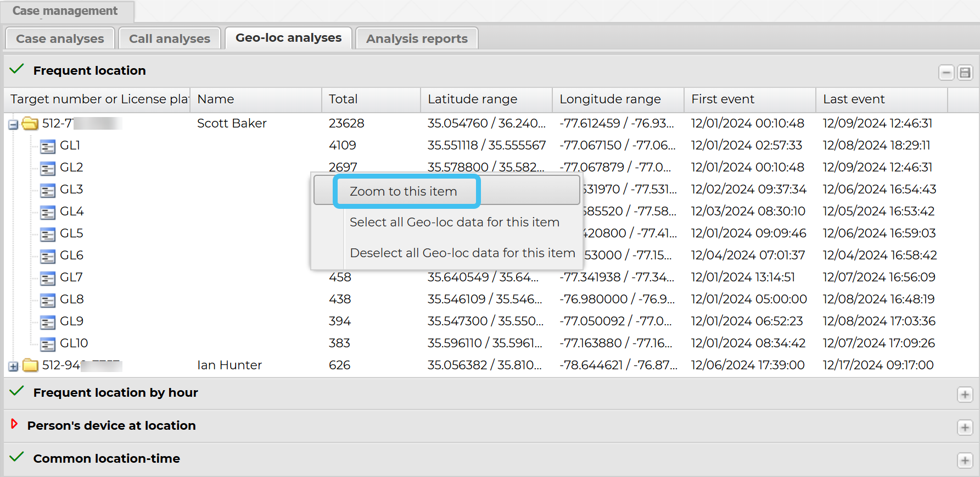Toggle the Frequent location by hour checkmark

pyautogui.click(x=17, y=391)
